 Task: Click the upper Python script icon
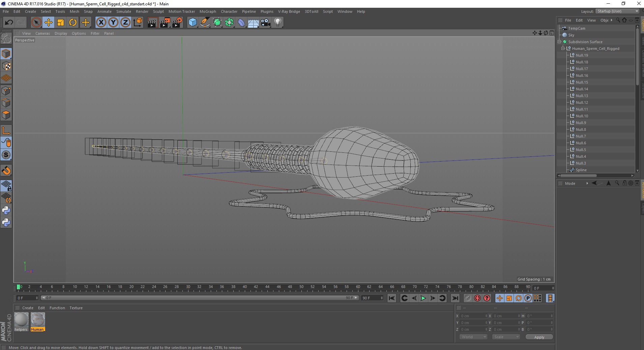6,210
